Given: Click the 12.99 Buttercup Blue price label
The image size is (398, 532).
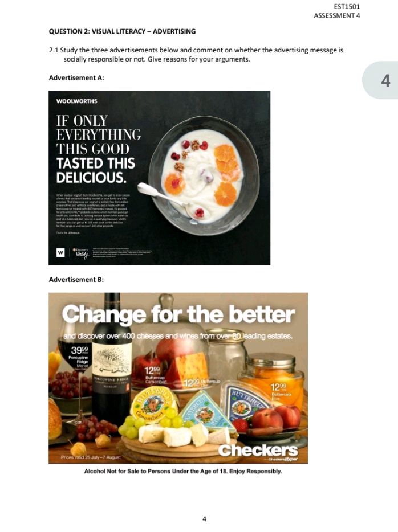Looking at the screenshot, I should tap(281, 392).
